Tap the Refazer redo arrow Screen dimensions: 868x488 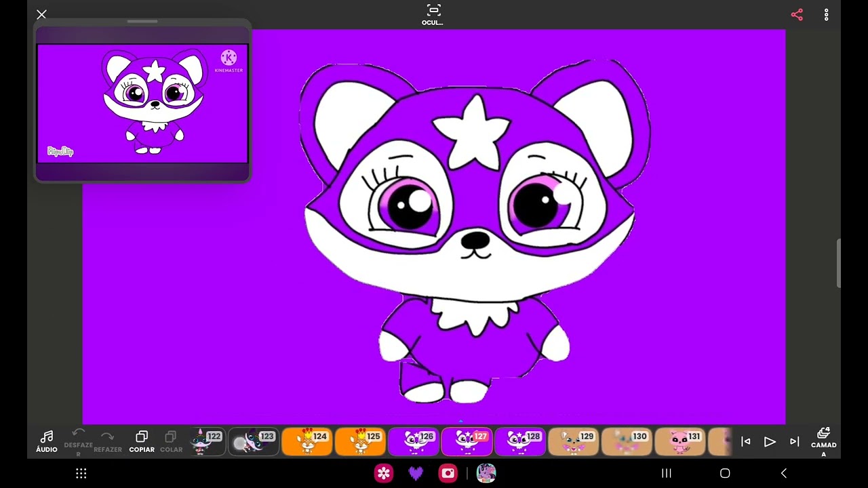107,441
